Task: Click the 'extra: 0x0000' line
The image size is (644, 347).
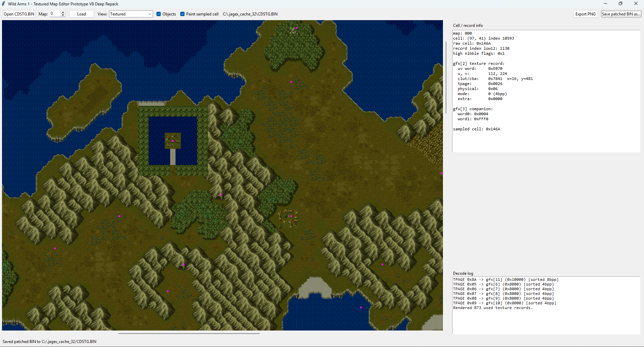Action: click(x=480, y=99)
